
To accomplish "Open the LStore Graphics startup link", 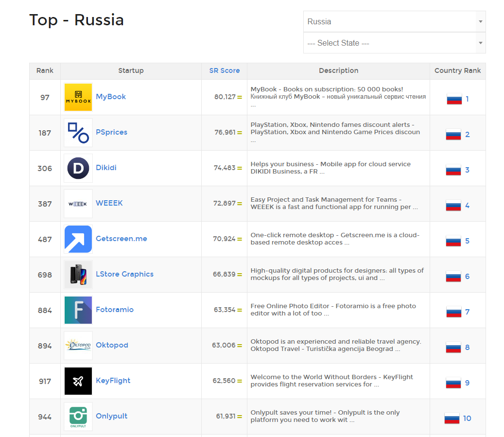I will 125,274.
